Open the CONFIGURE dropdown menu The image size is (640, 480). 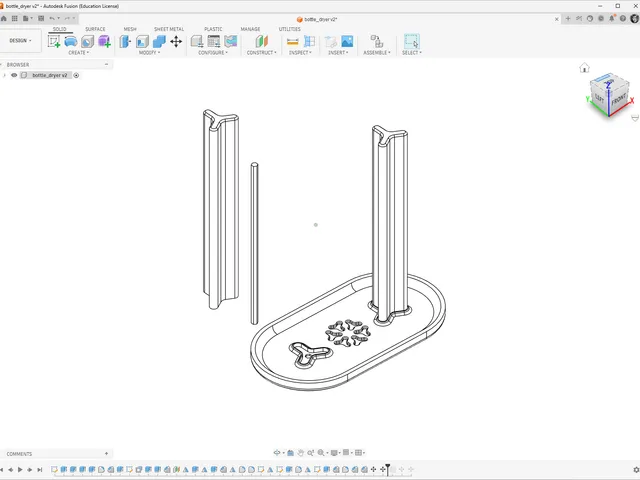pos(213,53)
